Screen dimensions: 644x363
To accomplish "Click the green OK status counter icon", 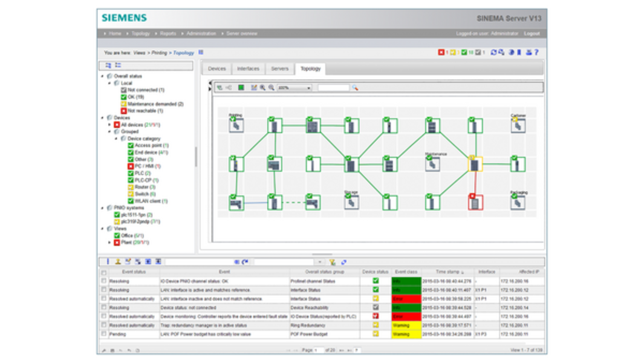I will [464, 52].
